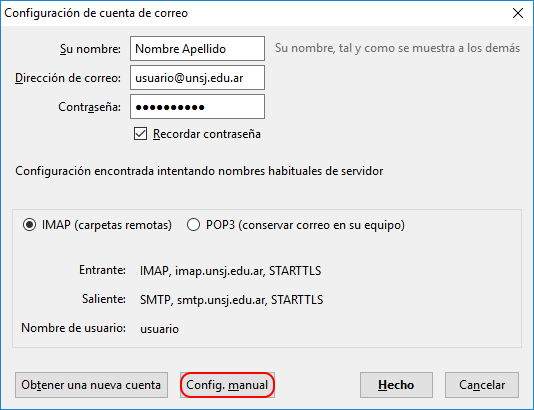Click the Su nombre text field

point(197,49)
